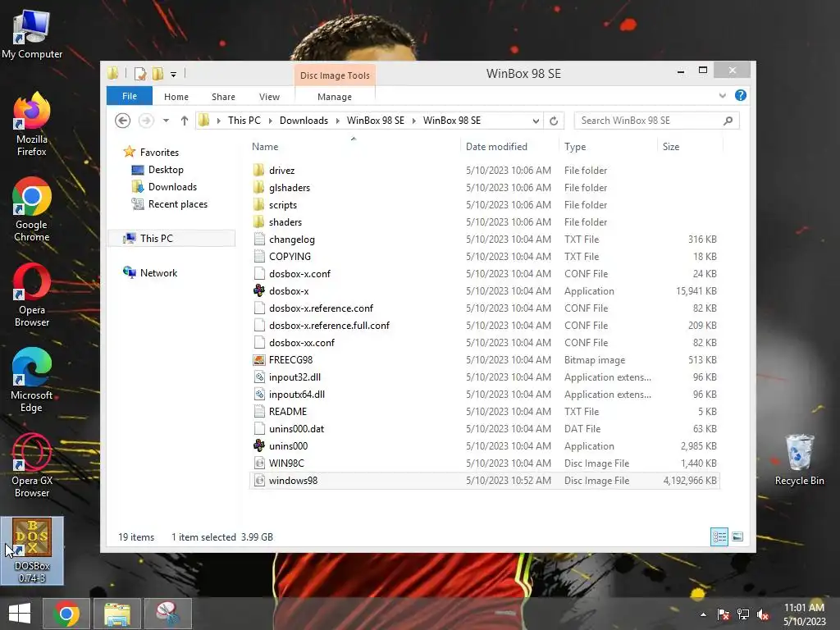Select This PC in the navigation pane

pos(171,239)
